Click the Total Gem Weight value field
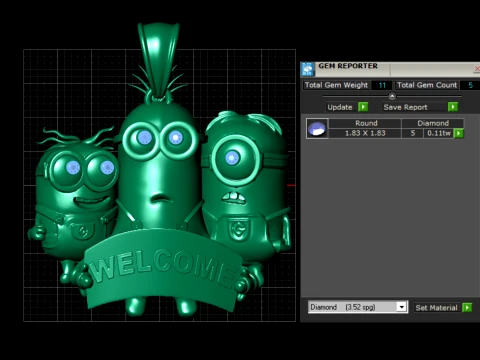The width and height of the screenshot is (480, 360). point(382,85)
